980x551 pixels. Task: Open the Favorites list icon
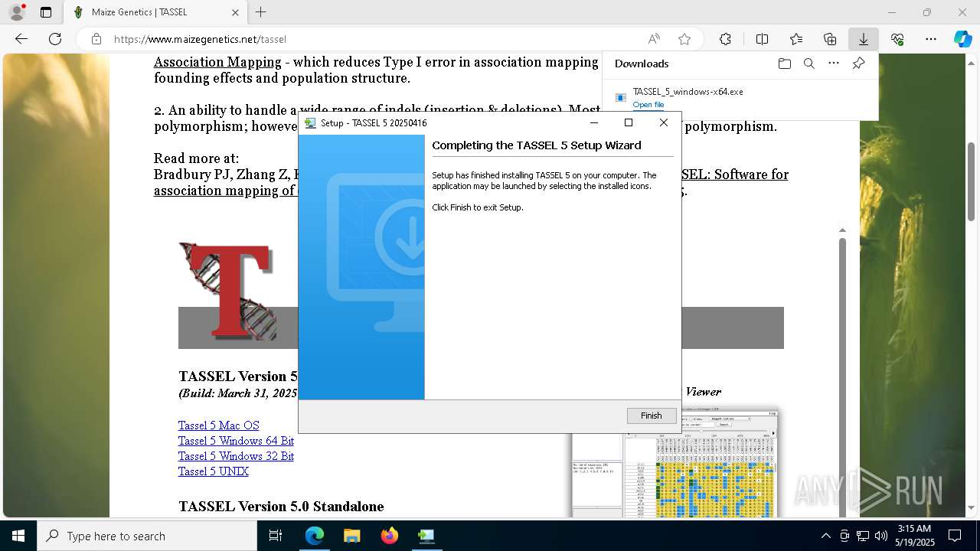(x=796, y=39)
